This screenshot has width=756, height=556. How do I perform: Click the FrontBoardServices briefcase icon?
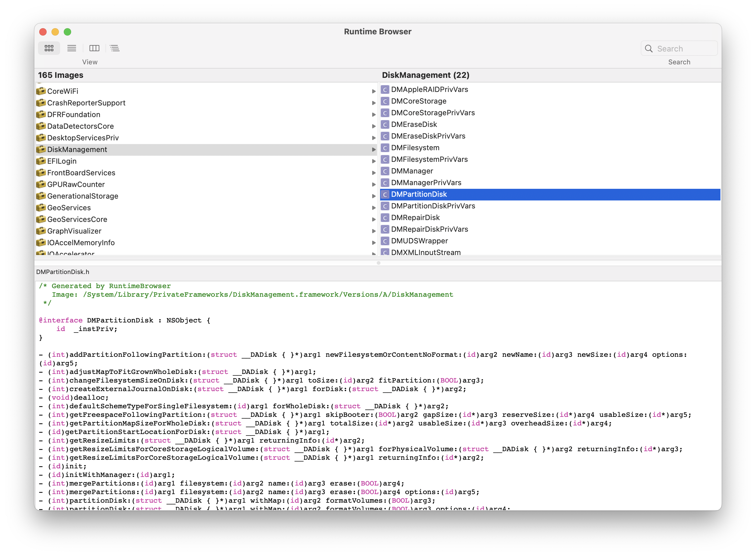(41, 173)
